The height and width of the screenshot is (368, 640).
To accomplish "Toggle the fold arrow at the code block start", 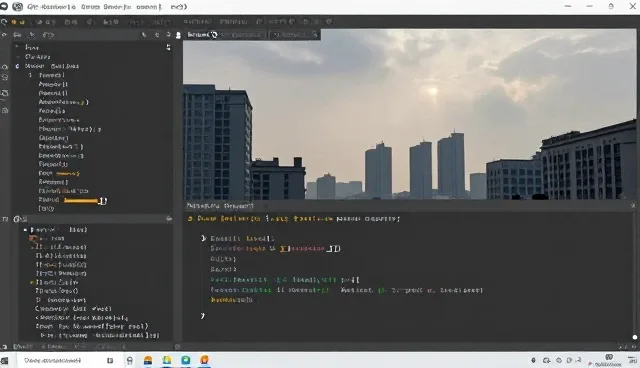I will coord(204,238).
